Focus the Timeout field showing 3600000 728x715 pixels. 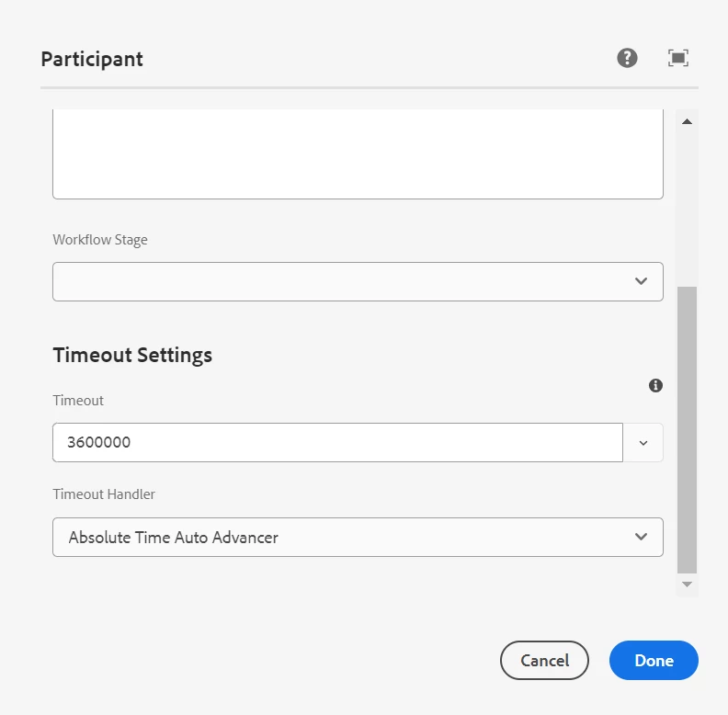coord(337,443)
